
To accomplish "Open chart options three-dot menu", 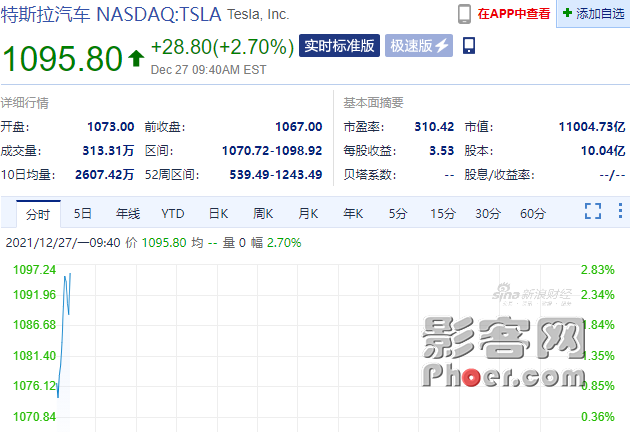I will [x=620, y=211].
